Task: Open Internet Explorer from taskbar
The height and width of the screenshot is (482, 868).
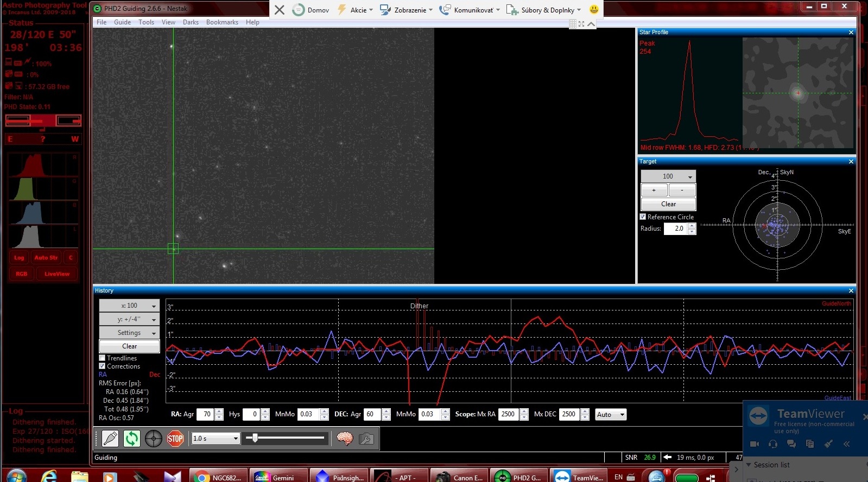Action: [49, 477]
